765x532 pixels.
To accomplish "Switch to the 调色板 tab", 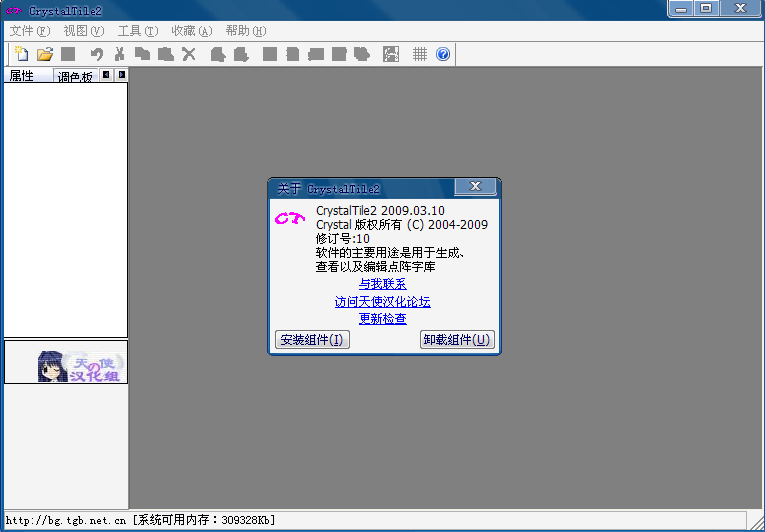I will point(75,76).
